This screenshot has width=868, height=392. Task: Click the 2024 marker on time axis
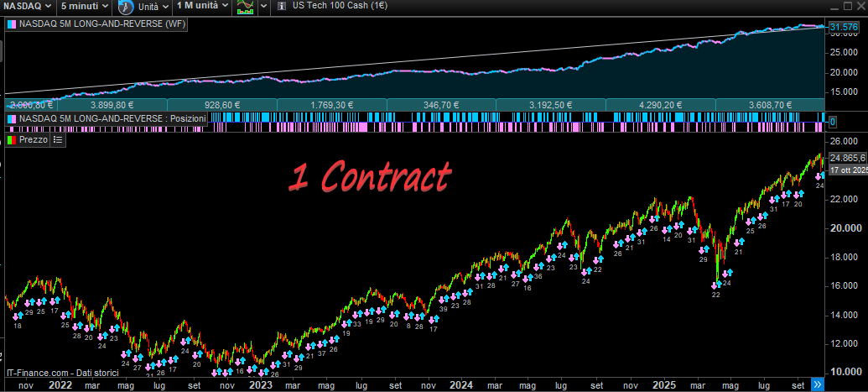[462, 384]
